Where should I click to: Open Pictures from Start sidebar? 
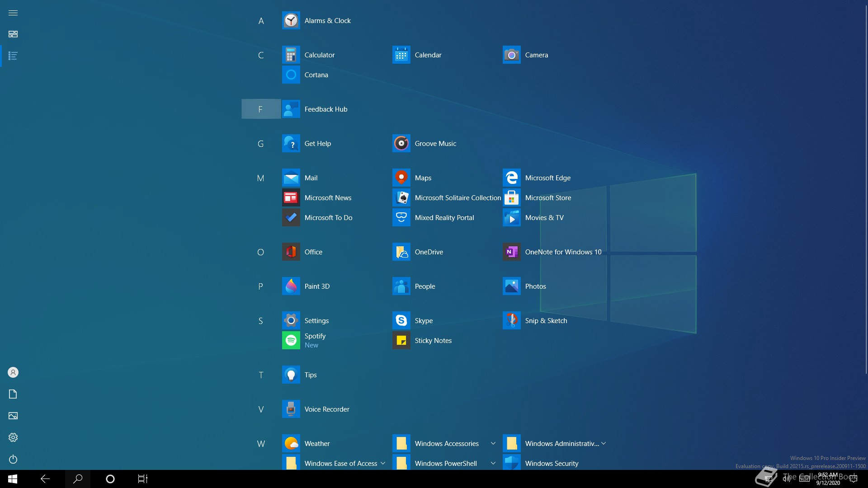point(13,416)
